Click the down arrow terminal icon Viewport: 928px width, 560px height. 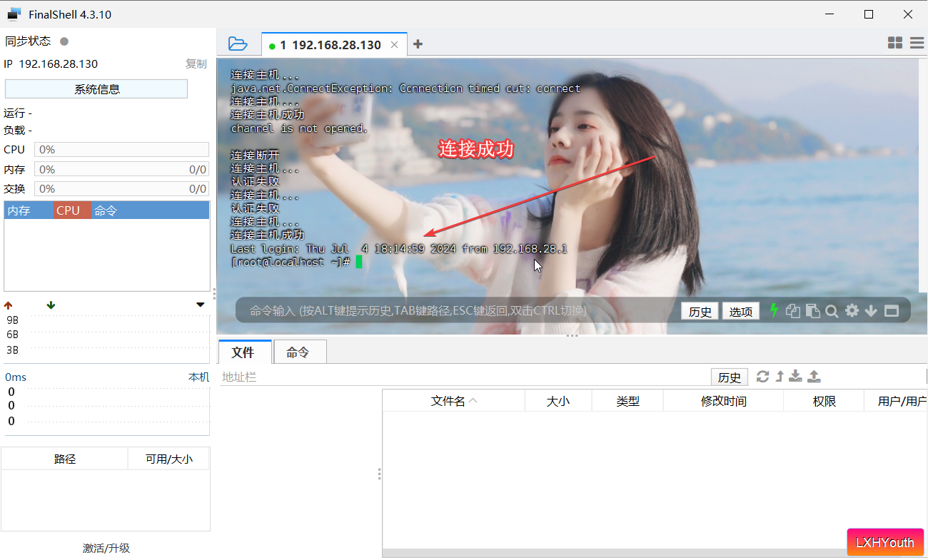point(871,311)
